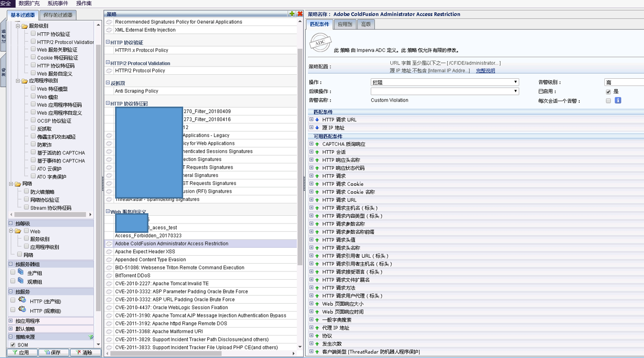This screenshot has width=644, height=358.
Task: Check the OCSP 协议验证 filter checkbox
Action: pyautogui.click(x=33, y=120)
